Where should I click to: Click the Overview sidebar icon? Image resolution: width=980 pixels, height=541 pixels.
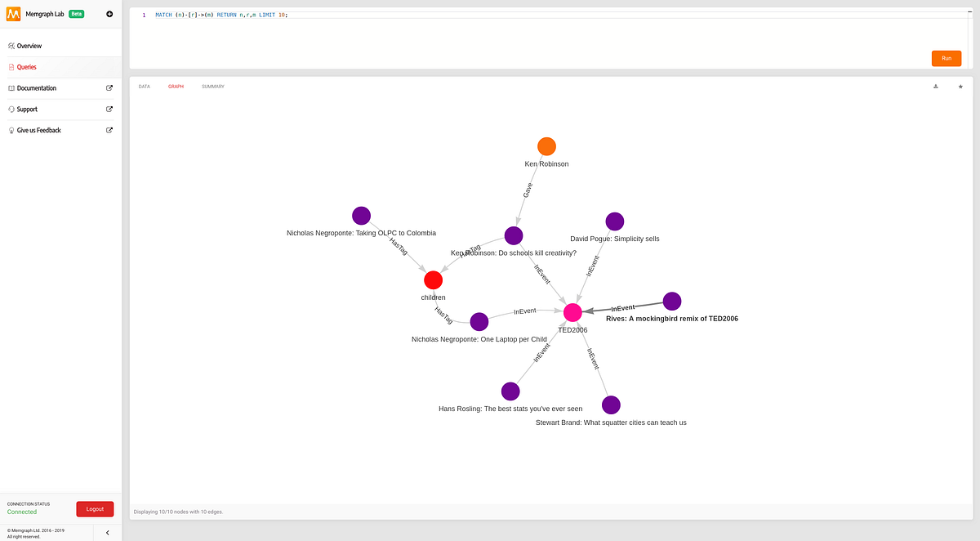coord(11,46)
